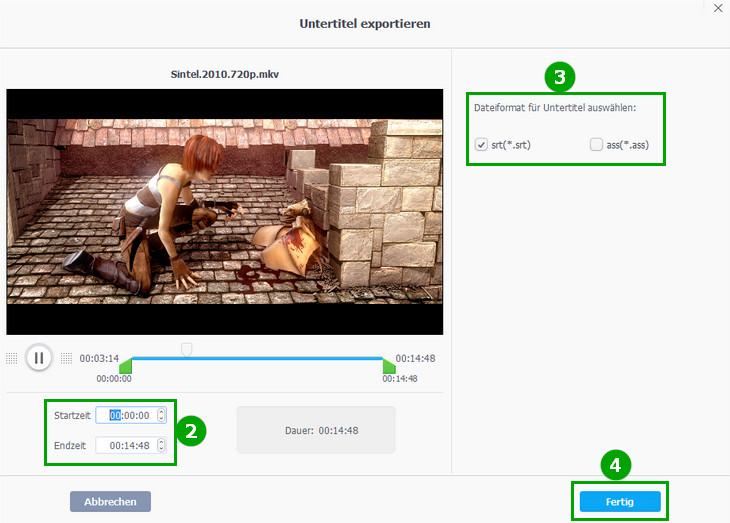Image resolution: width=730 pixels, height=523 pixels.
Task: Click the Endzeit time field
Action: coord(131,445)
